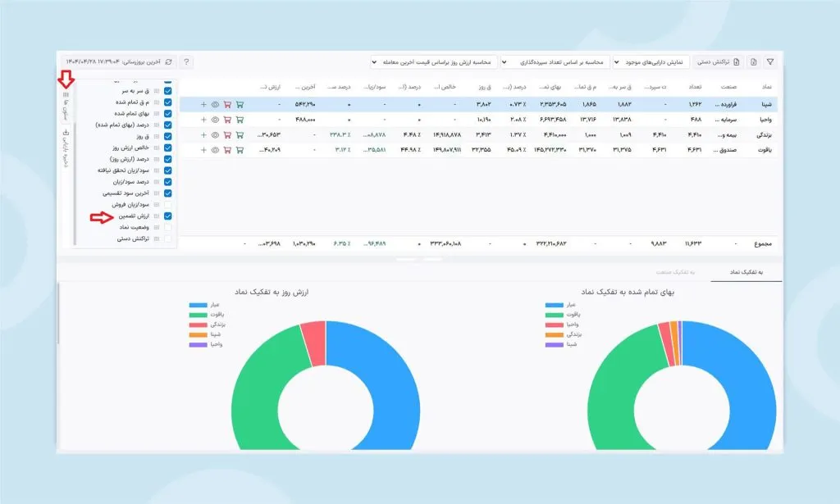Click green buy cart in بزندگی row
840x504 pixels.
click(240, 135)
